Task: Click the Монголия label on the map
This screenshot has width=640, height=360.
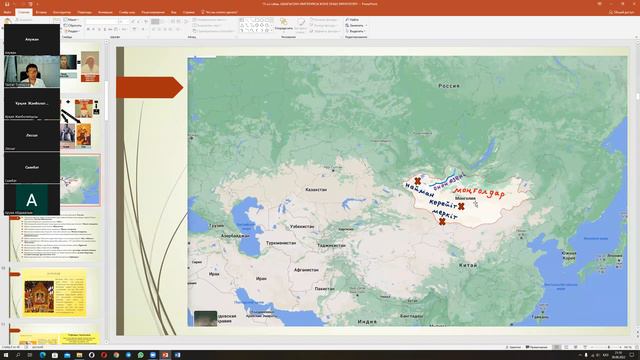Action: pos(465,198)
